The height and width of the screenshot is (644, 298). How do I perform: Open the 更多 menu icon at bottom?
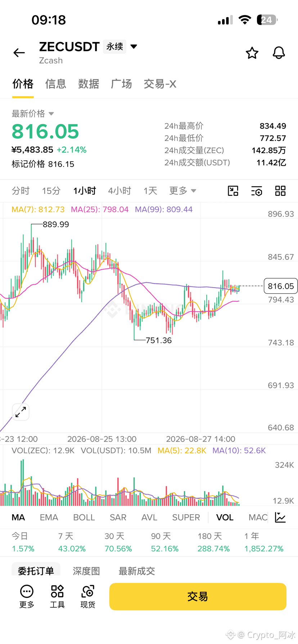click(27, 597)
